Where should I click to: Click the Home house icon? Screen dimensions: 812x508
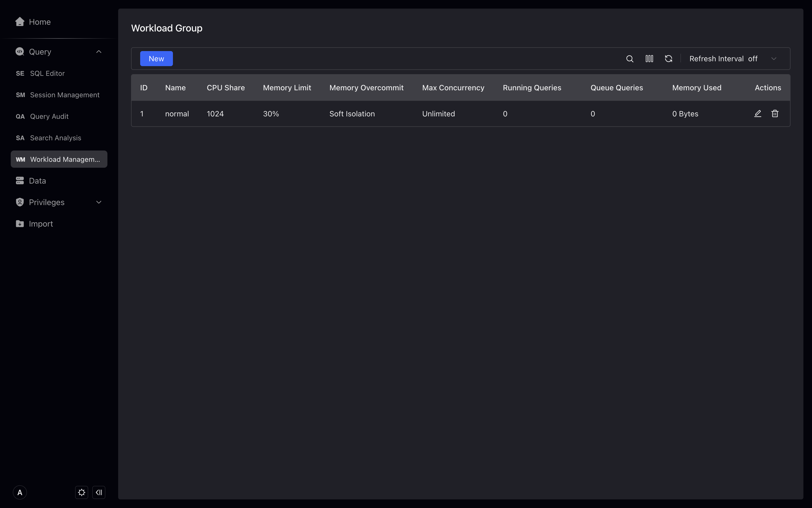20,22
